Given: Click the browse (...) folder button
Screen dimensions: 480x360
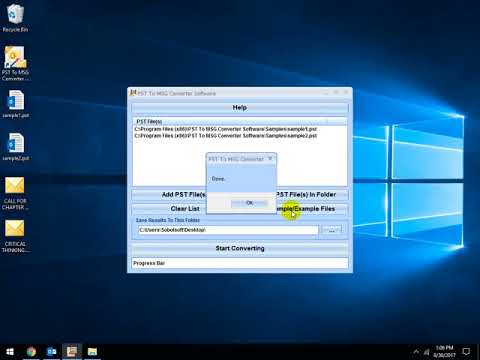Looking at the screenshot, I should tap(331, 230).
